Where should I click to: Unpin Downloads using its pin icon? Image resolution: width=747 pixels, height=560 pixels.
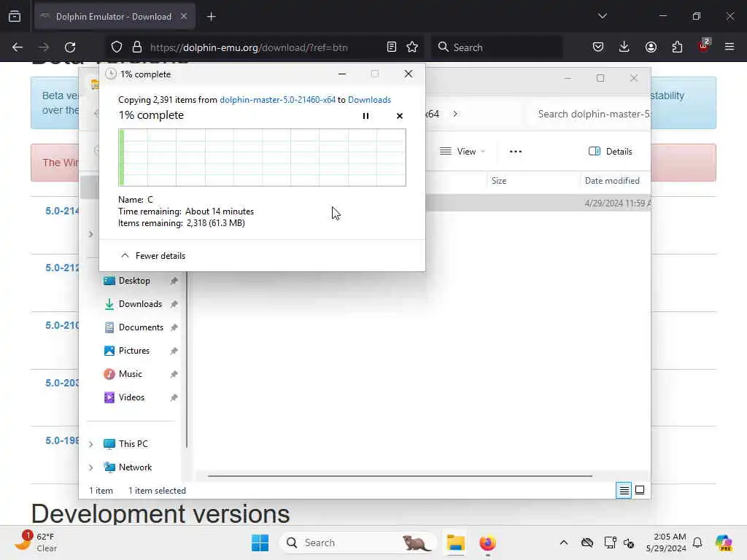click(174, 304)
